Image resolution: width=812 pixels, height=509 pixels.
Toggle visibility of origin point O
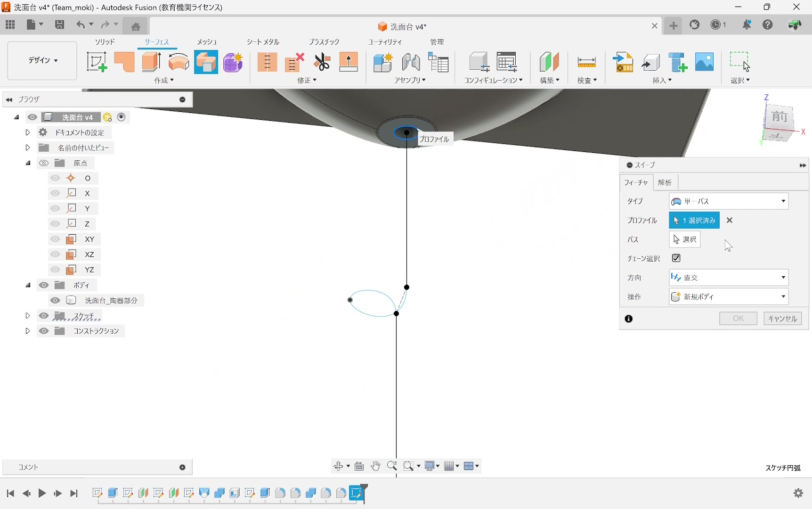coord(55,178)
